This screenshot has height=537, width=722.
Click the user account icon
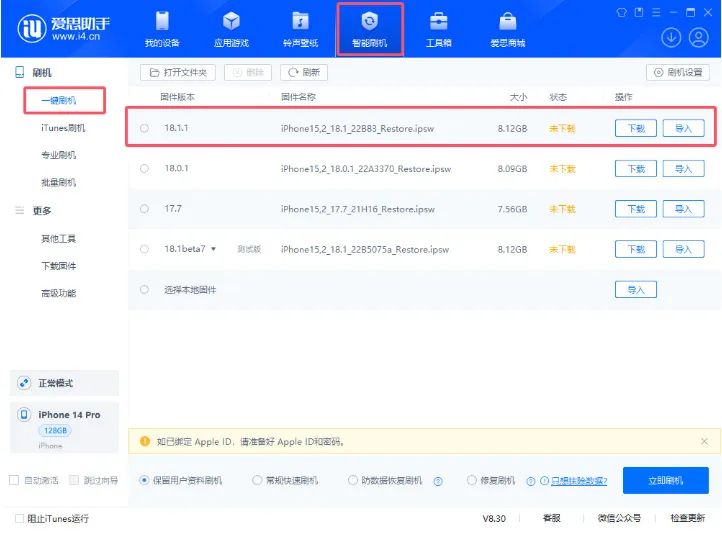tap(700, 38)
